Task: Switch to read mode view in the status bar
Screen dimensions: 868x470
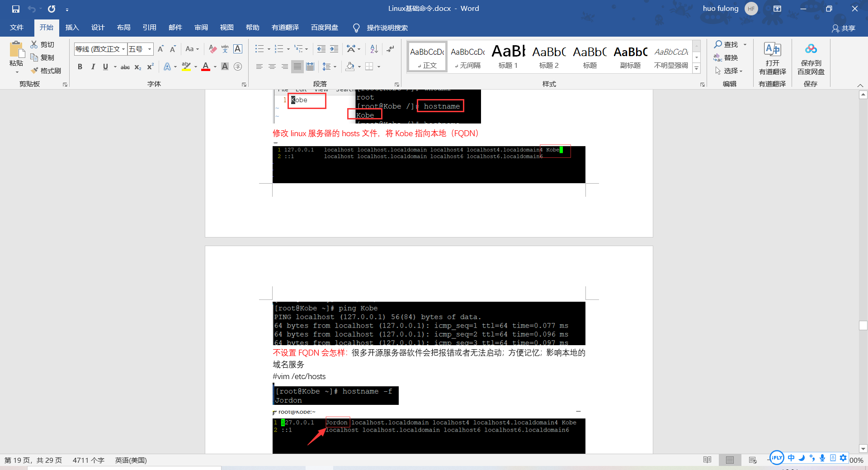Action: coord(708,460)
